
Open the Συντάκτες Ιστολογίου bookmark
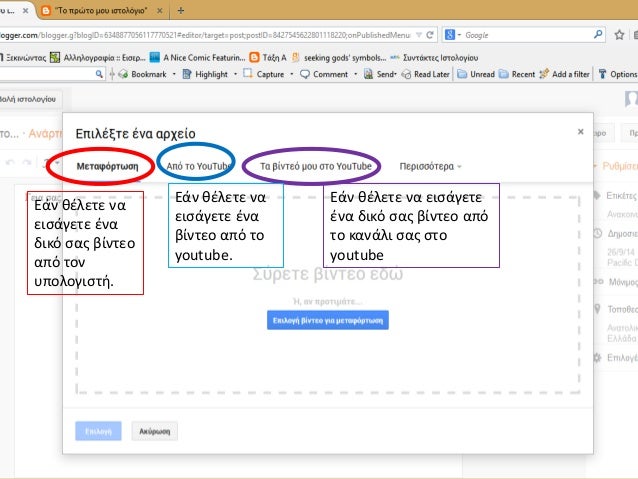435,58
